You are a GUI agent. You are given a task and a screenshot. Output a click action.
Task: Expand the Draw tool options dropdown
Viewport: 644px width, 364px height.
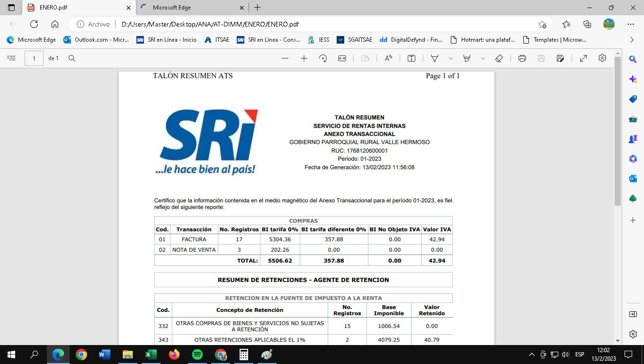(x=451, y=58)
